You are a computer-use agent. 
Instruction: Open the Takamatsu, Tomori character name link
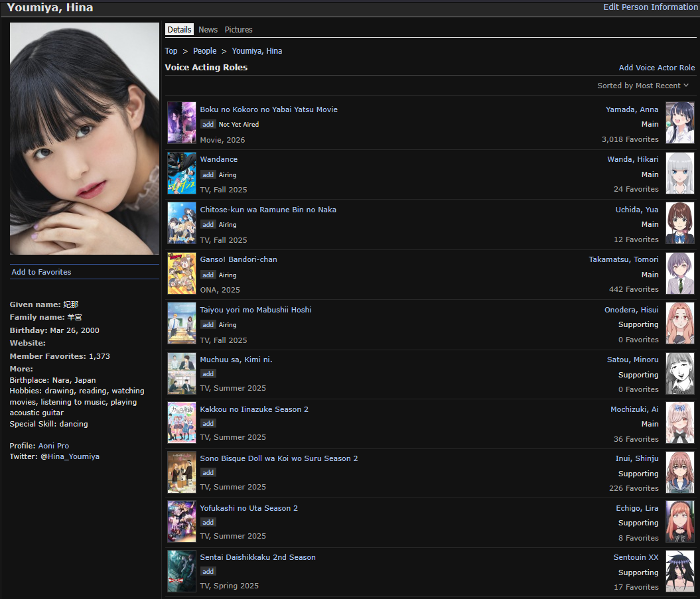(x=624, y=259)
